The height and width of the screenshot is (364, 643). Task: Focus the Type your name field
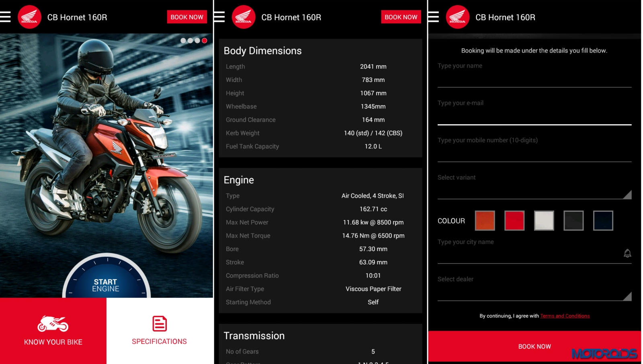pos(534,74)
